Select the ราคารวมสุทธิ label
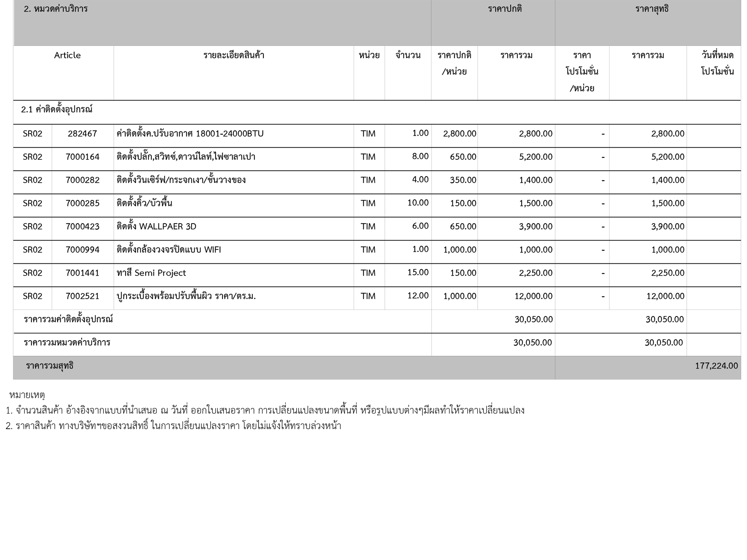Screen dimensions: 747x560 (x=50, y=366)
